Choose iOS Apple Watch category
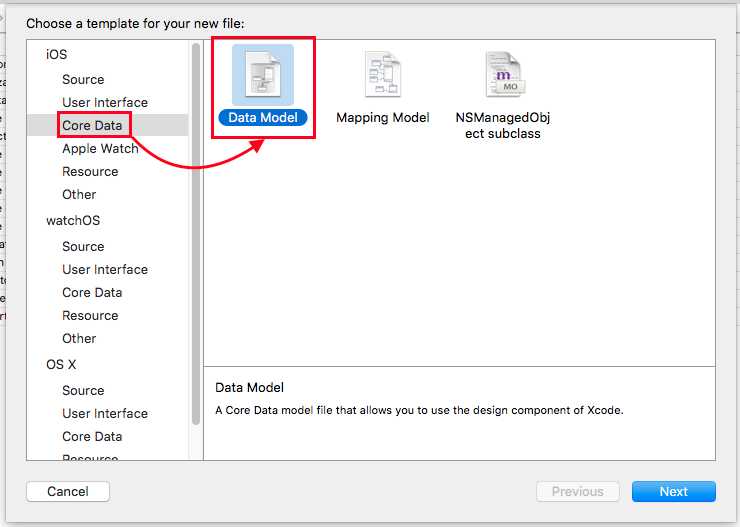740x527 pixels. coord(100,148)
